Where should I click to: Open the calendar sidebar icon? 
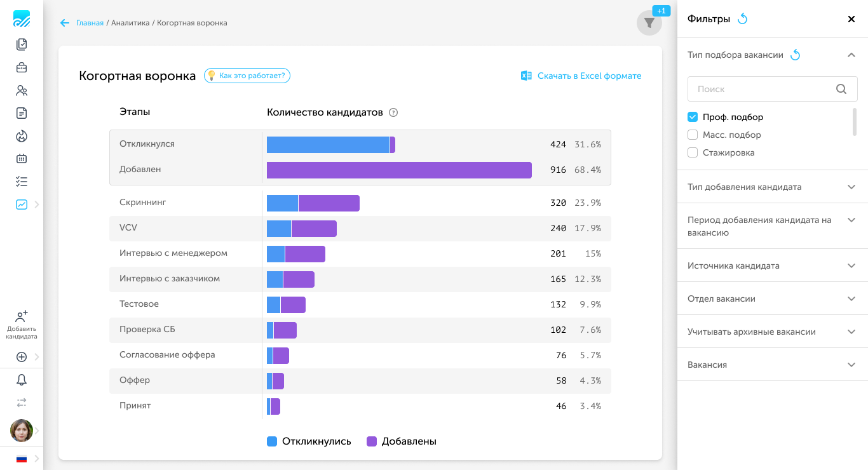[x=22, y=159]
